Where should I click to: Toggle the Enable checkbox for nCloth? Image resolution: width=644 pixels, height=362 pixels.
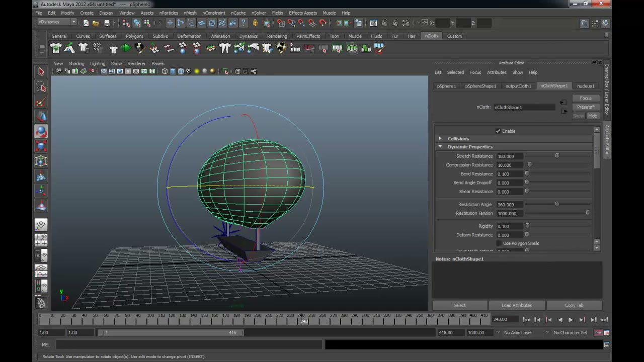point(498,131)
